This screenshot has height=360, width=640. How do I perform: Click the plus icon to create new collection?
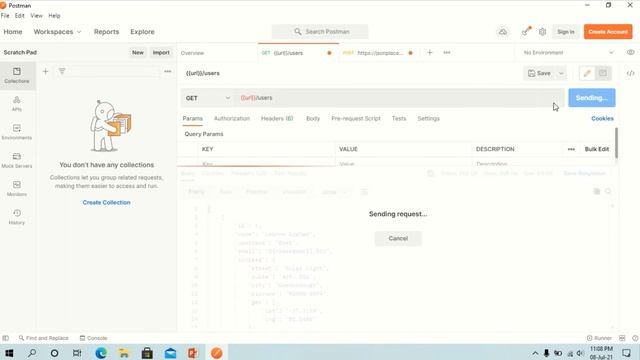point(45,71)
